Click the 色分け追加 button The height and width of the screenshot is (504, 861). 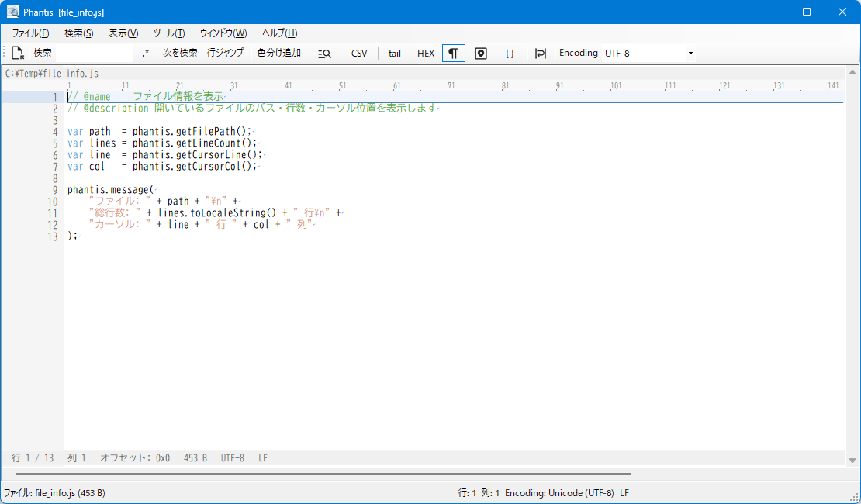pyautogui.click(x=279, y=53)
